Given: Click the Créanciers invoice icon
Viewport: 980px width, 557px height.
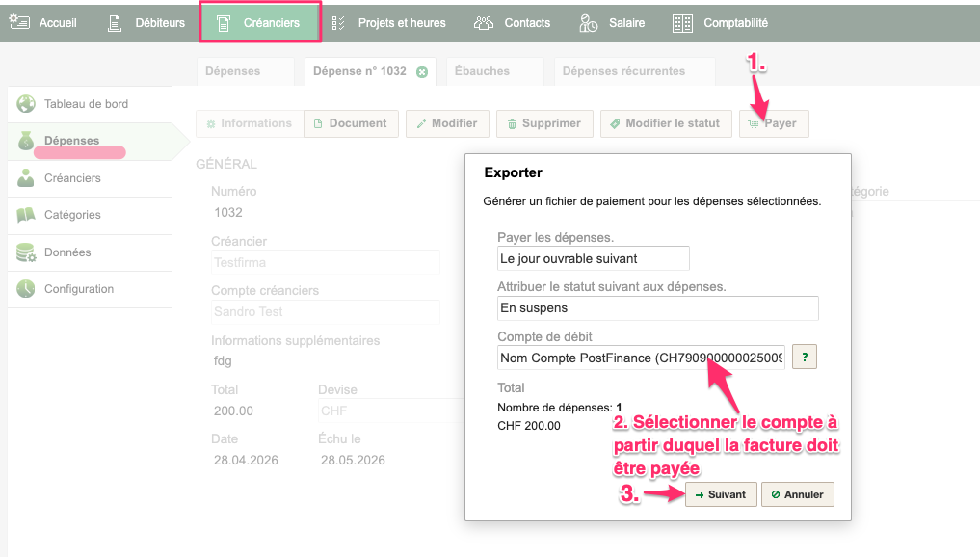Looking at the screenshot, I should [224, 23].
